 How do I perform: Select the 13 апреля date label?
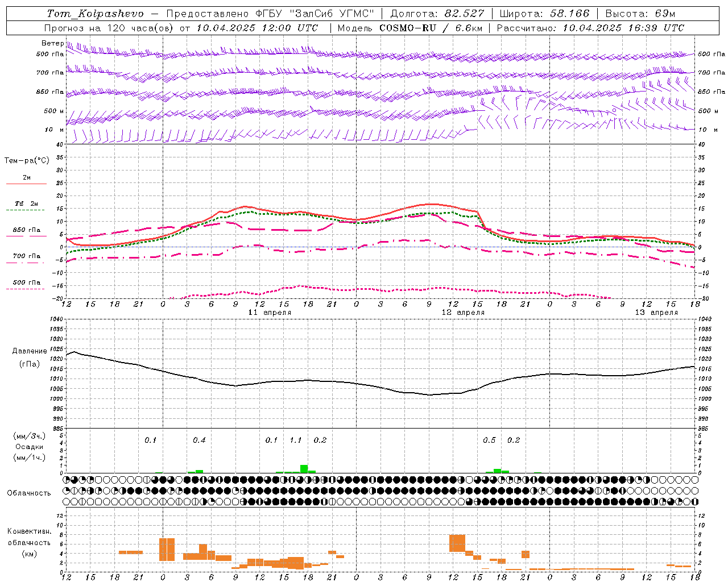click(x=656, y=313)
